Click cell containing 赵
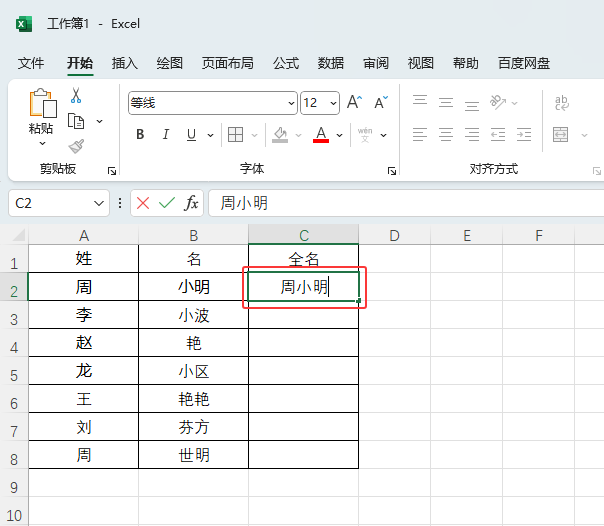 [x=84, y=343]
